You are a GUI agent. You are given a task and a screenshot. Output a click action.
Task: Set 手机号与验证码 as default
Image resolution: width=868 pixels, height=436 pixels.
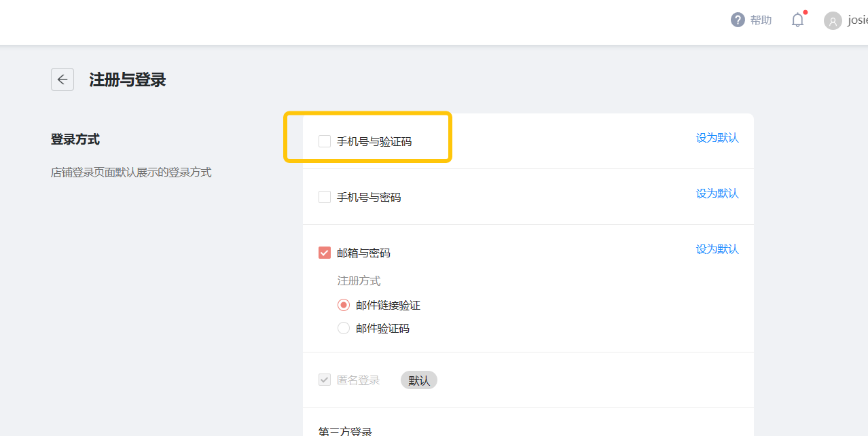tap(717, 138)
